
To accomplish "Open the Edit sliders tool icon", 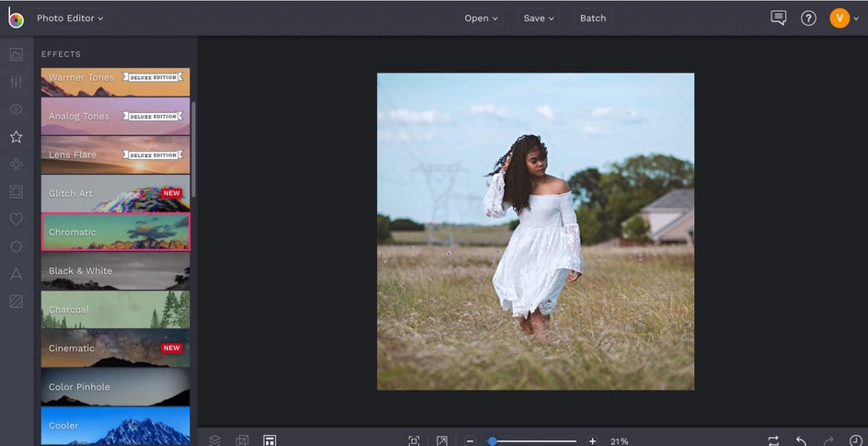I will [16, 82].
